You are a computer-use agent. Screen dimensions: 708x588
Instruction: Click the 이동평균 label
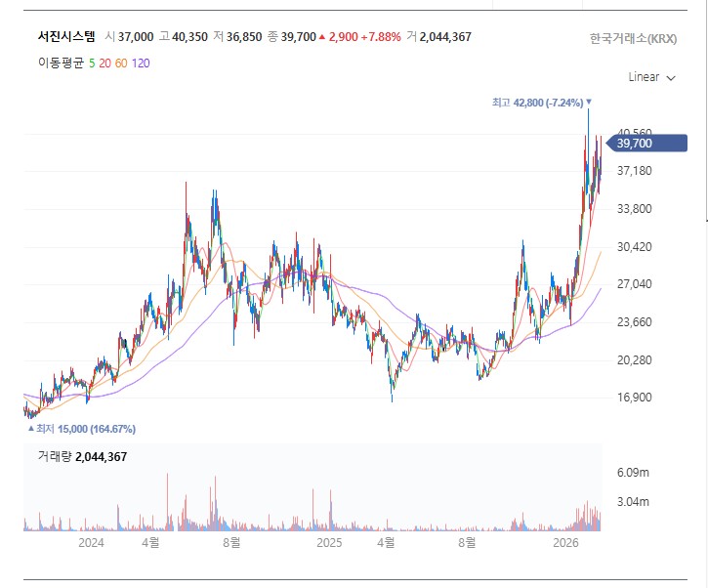[61, 63]
